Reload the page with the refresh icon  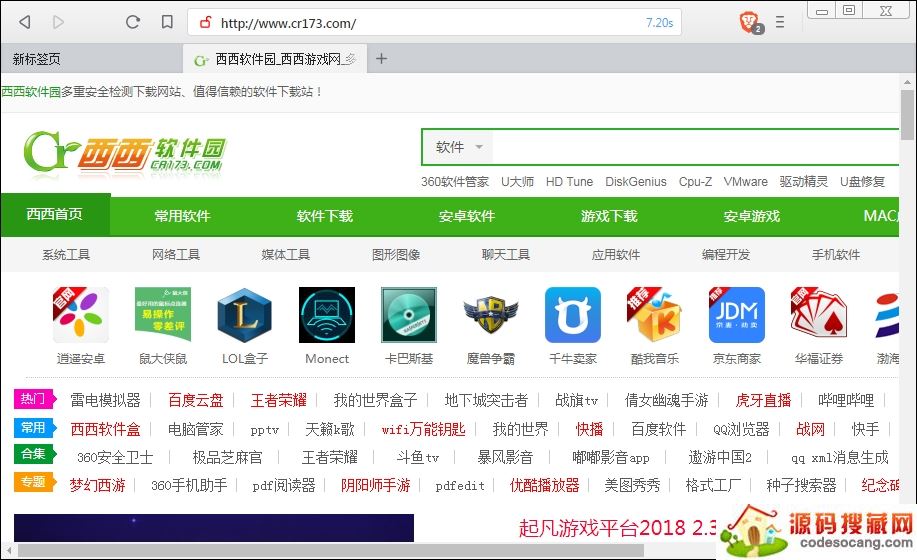(x=133, y=22)
